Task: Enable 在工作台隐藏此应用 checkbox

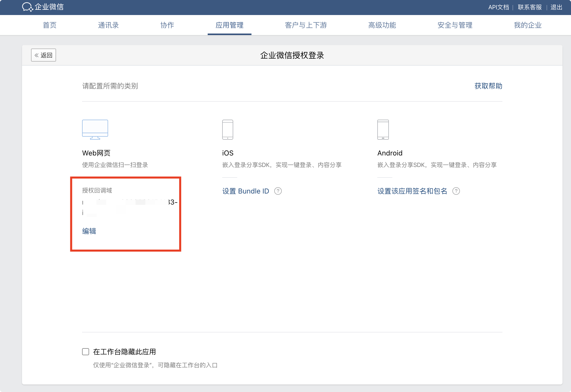Action: click(86, 352)
